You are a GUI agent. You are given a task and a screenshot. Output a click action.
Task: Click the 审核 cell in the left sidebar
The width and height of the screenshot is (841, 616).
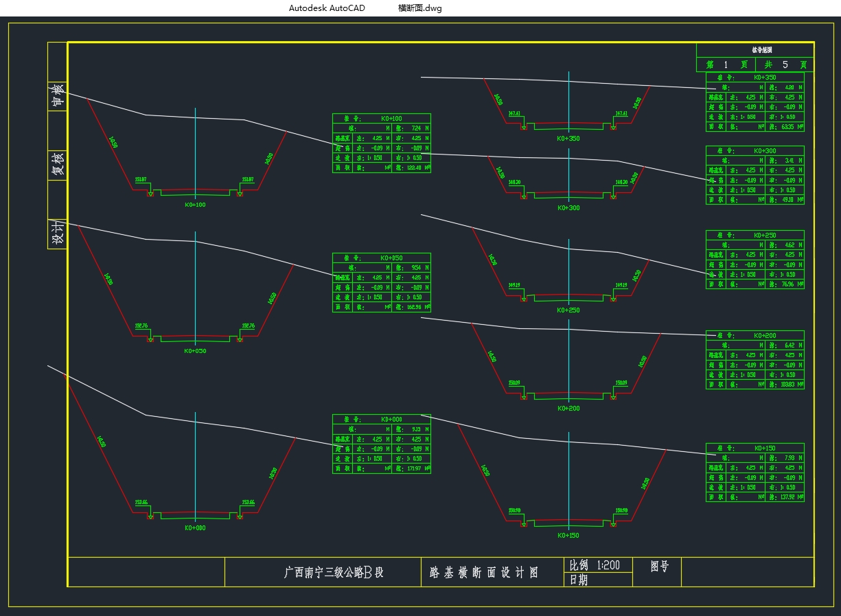(x=58, y=97)
